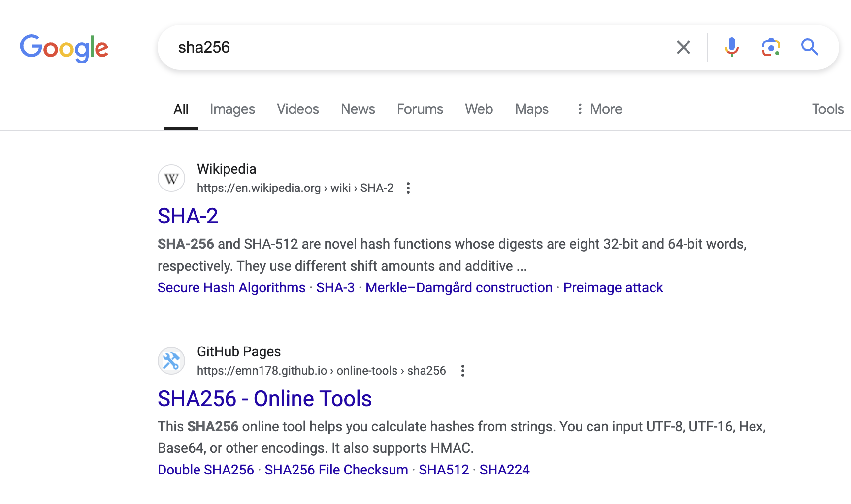Open the SHA-2 Wikipedia result title
This screenshot has width=851, height=504.
[x=188, y=216]
